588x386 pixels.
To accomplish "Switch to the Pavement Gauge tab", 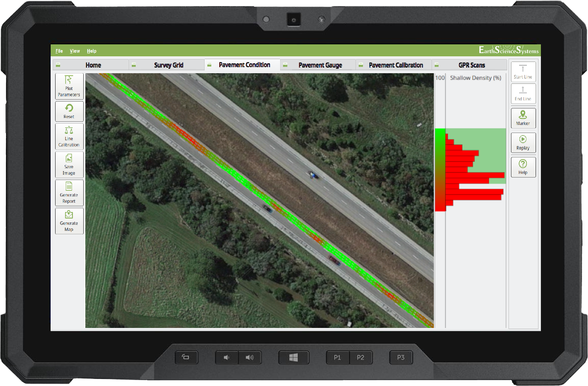I will tap(320, 65).
